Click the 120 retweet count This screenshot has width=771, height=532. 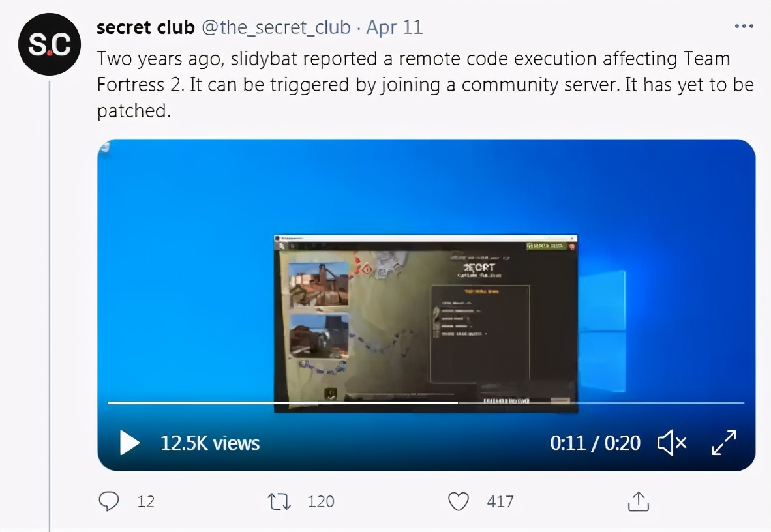[320, 501]
